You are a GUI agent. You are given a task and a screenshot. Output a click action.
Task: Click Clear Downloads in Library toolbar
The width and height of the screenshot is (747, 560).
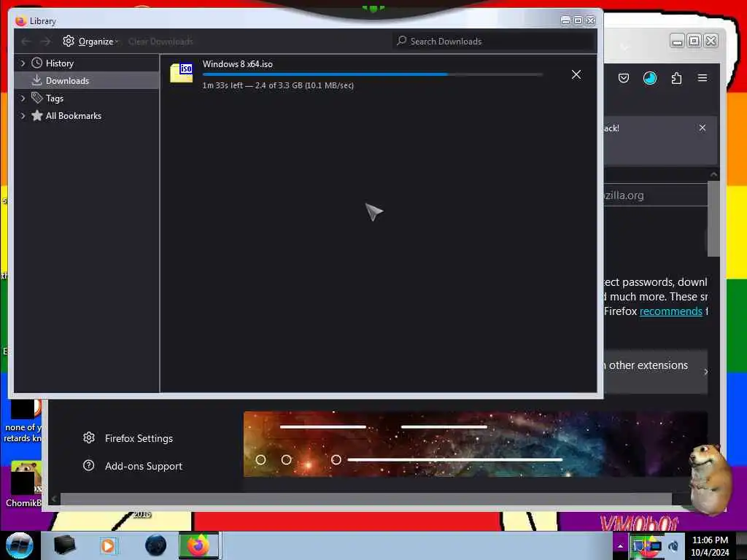pyautogui.click(x=160, y=42)
